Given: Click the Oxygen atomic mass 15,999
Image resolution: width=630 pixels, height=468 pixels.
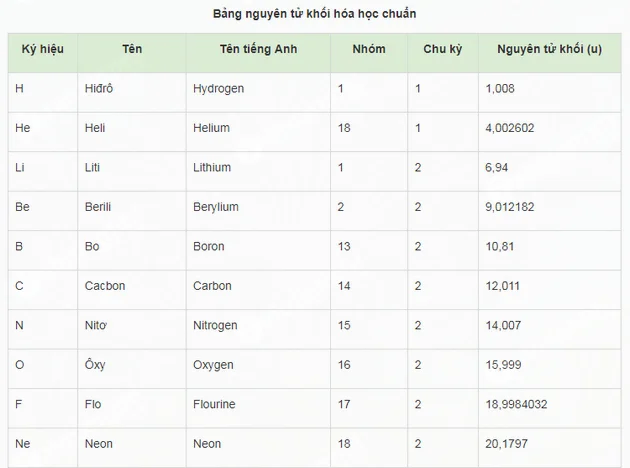Looking at the screenshot, I should [503, 365].
